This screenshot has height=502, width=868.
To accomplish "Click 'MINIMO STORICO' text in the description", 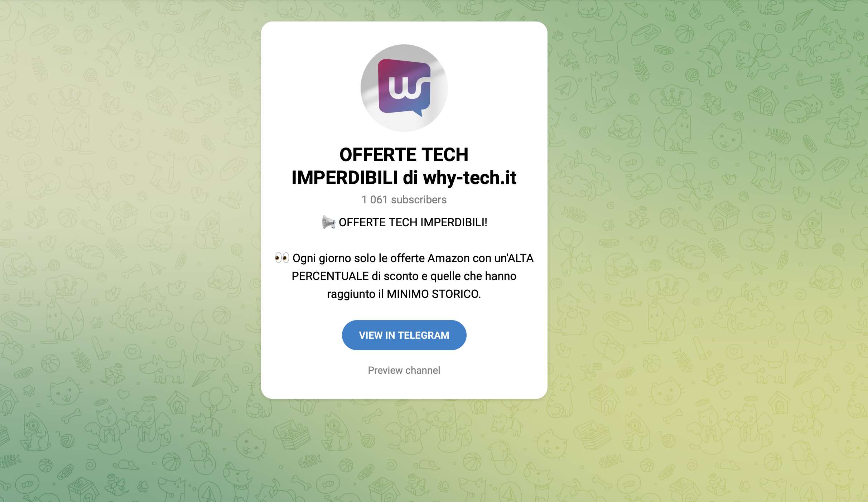I will click(x=434, y=294).
